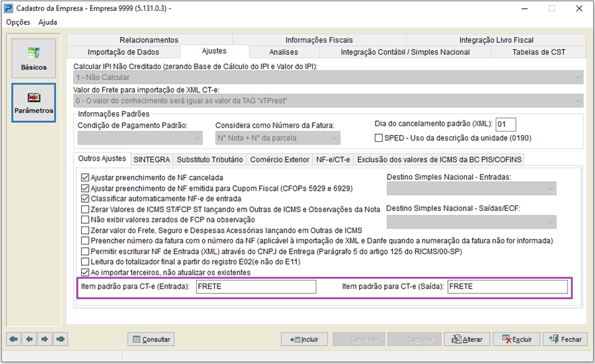Open the Ajuda menu
The height and width of the screenshot is (364, 595).
coord(48,22)
